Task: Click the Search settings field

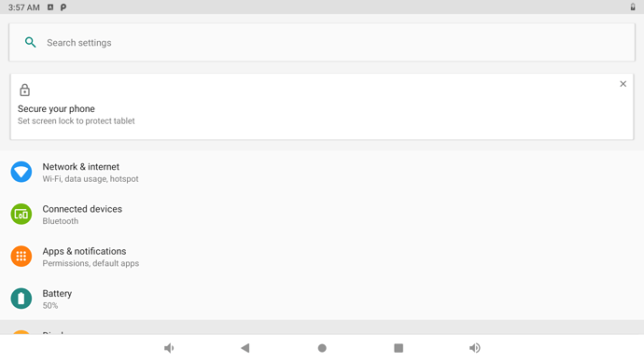Action: pos(322,42)
